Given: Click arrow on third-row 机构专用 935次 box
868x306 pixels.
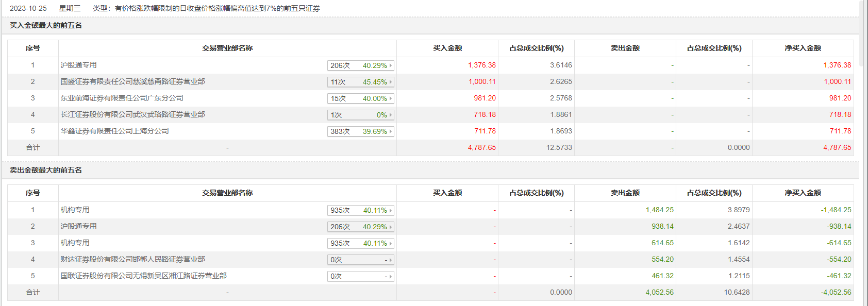Looking at the screenshot, I should [x=391, y=243].
